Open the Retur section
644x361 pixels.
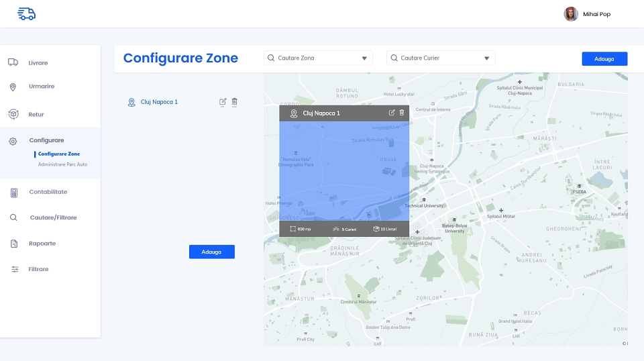(36, 115)
